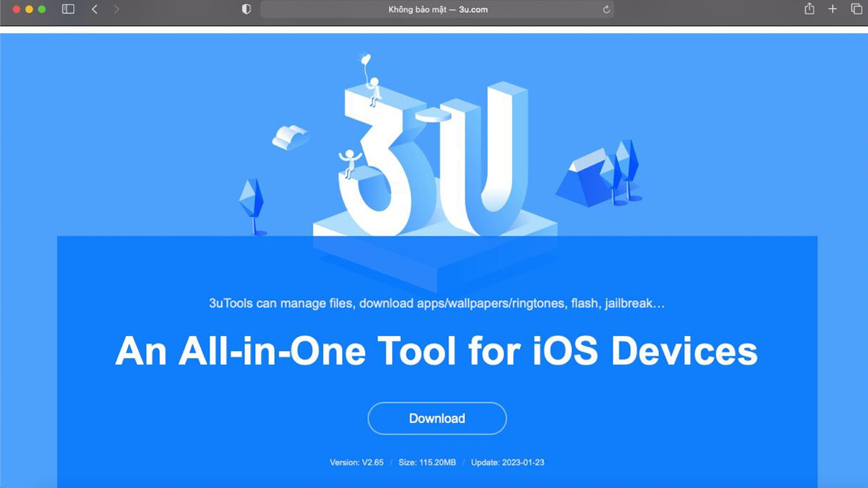Image resolution: width=868 pixels, height=488 pixels.
Task: Click the "Version: V2.65" text
Action: tap(357, 462)
